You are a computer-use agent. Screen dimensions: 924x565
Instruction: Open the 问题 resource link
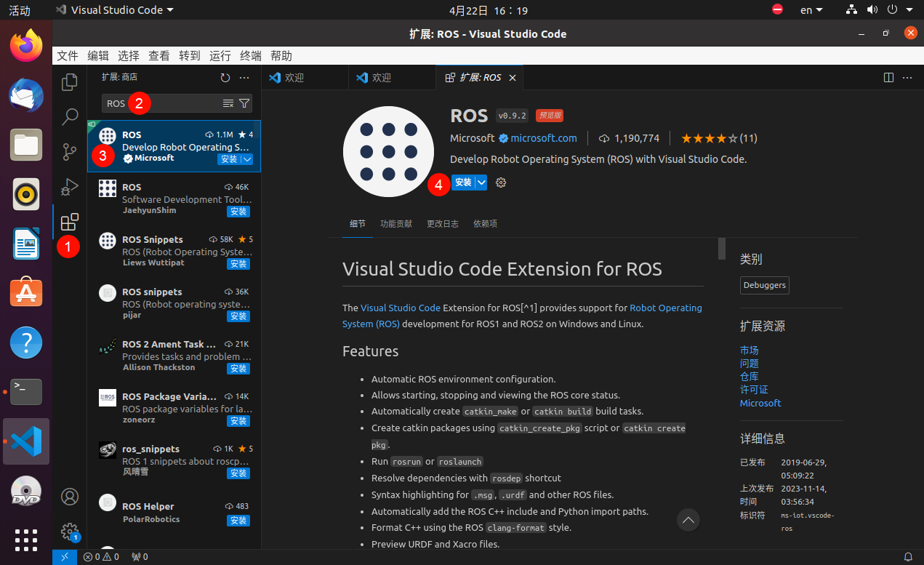pyautogui.click(x=749, y=364)
